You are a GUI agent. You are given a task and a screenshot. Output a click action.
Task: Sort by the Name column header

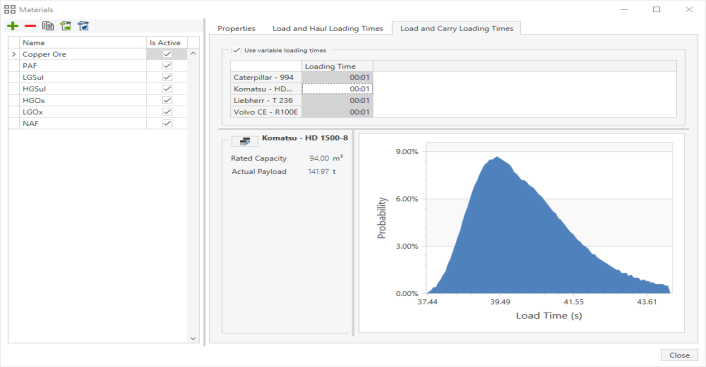click(83, 42)
